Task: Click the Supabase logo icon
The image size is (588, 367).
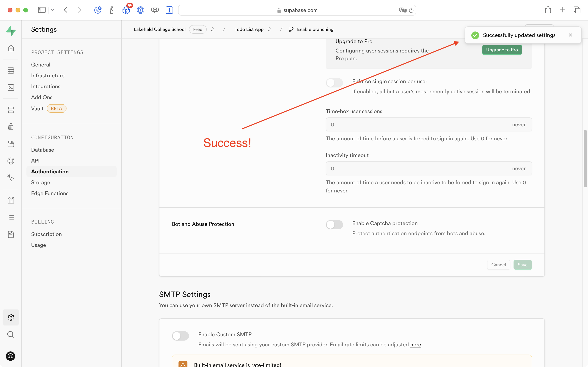Action: pos(11,31)
